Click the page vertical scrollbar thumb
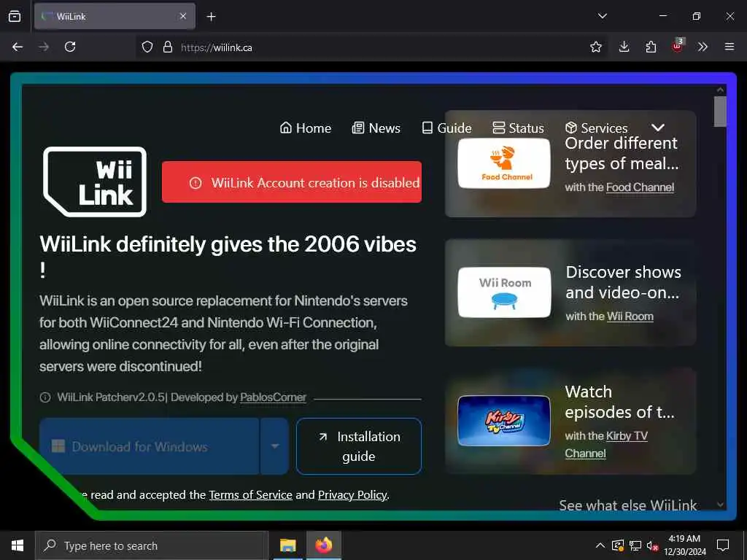Viewport: 747px width, 560px height. point(720,112)
